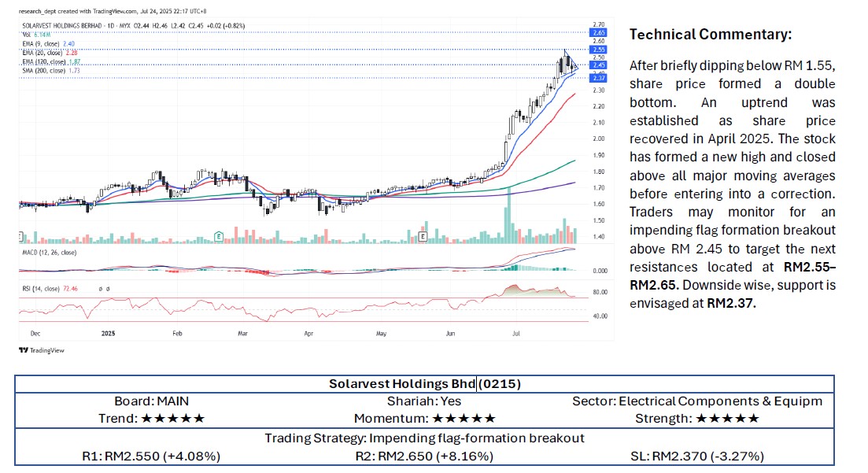868x473 pixels.
Task: Select the EMA (120, close) legend
Action: (x=51, y=61)
